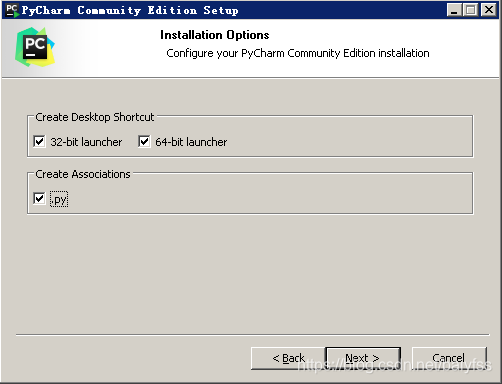Viewport: 502px width, 384px height.
Task: Cancel the PyCharm installation
Action: pos(449,358)
